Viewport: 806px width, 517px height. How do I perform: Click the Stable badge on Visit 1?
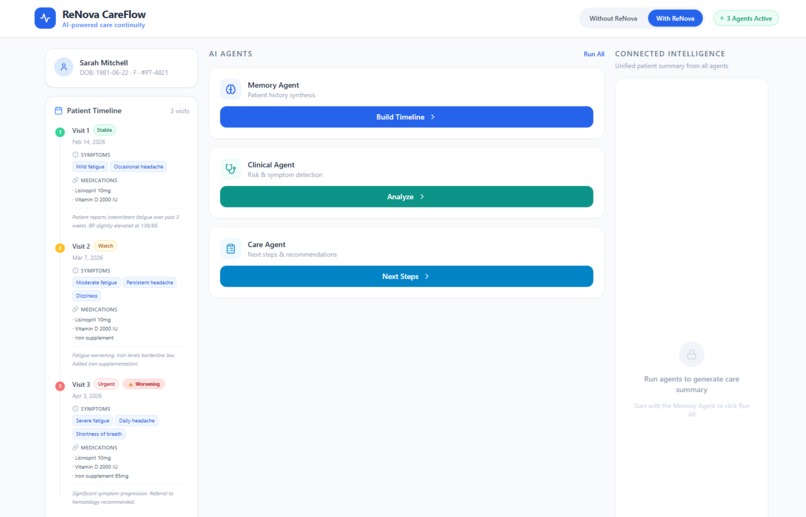tap(104, 131)
